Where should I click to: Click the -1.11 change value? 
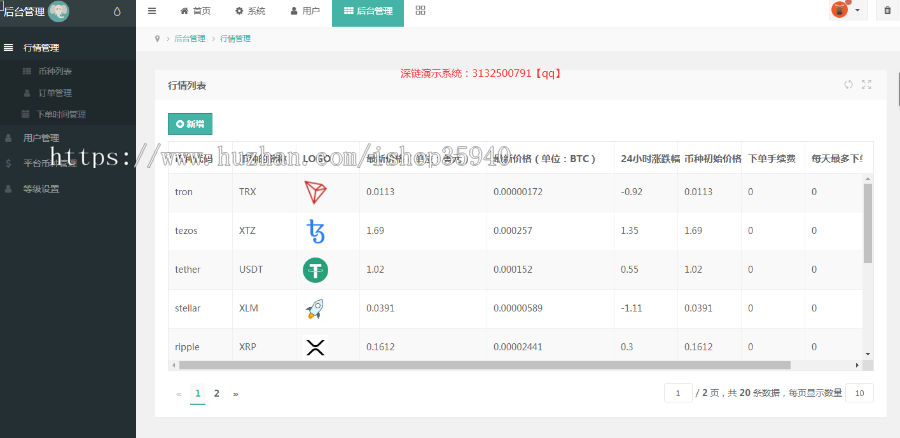(x=630, y=308)
